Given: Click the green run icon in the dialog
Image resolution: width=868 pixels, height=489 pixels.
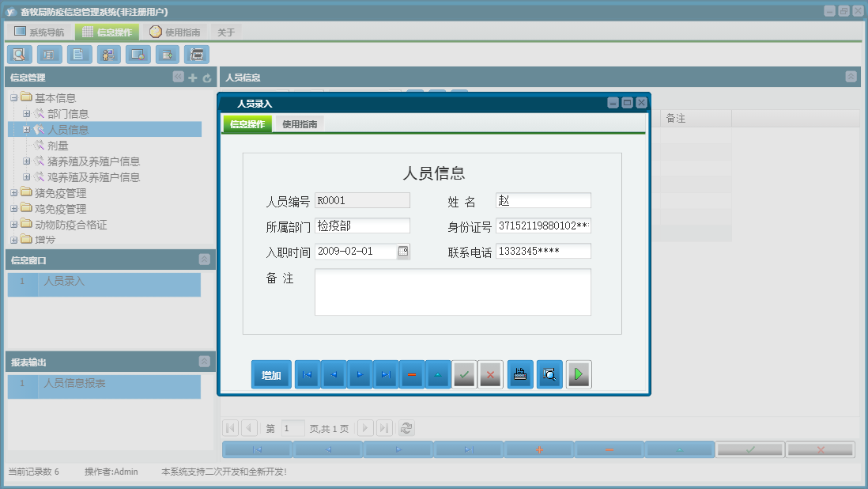Looking at the screenshot, I should click(578, 373).
